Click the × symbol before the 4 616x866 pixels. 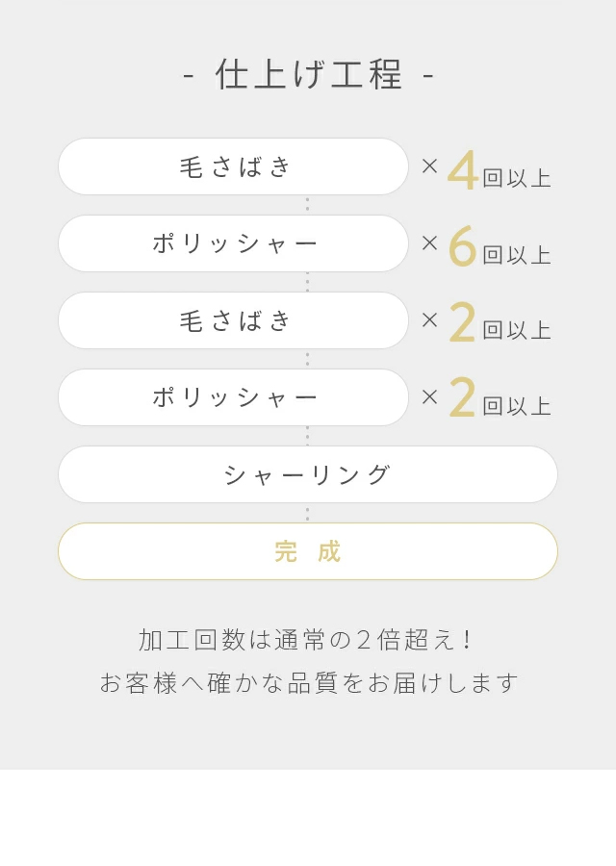[x=429, y=166]
